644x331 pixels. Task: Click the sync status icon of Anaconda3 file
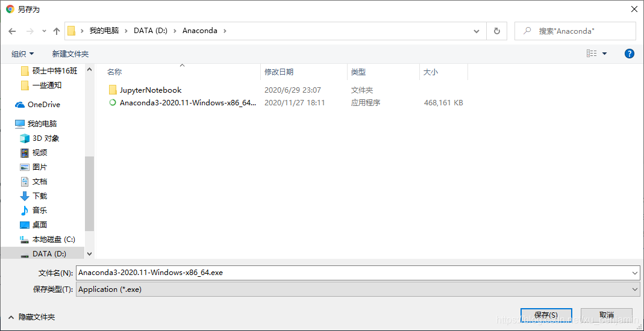coord(113,102)
